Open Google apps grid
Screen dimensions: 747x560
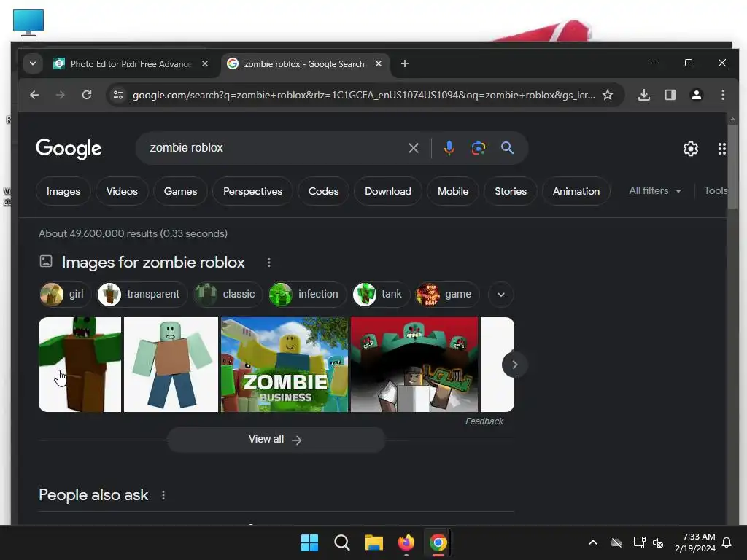[722, 149]
